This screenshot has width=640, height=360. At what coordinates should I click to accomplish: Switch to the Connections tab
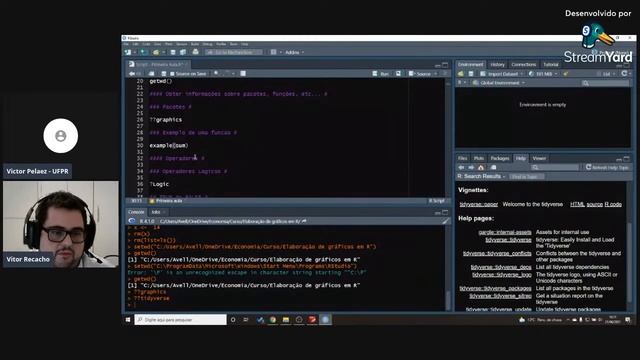click(524, 64)
